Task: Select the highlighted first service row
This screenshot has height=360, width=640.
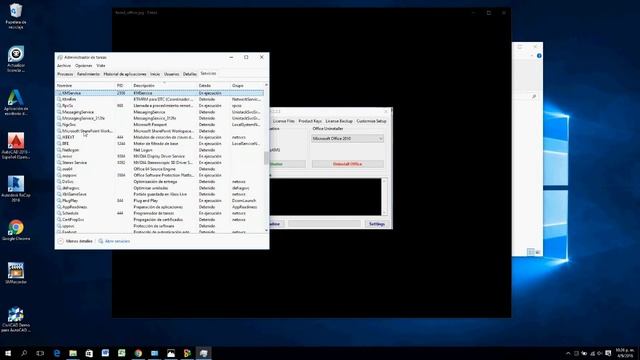Action: (160, 93)
